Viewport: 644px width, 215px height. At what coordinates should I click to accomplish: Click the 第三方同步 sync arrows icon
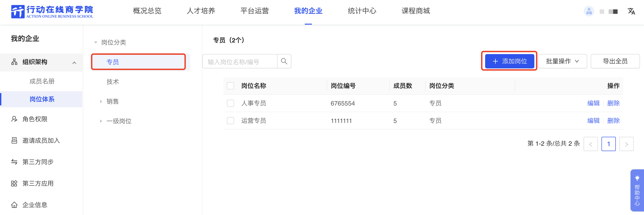click(x=14, y=162)
